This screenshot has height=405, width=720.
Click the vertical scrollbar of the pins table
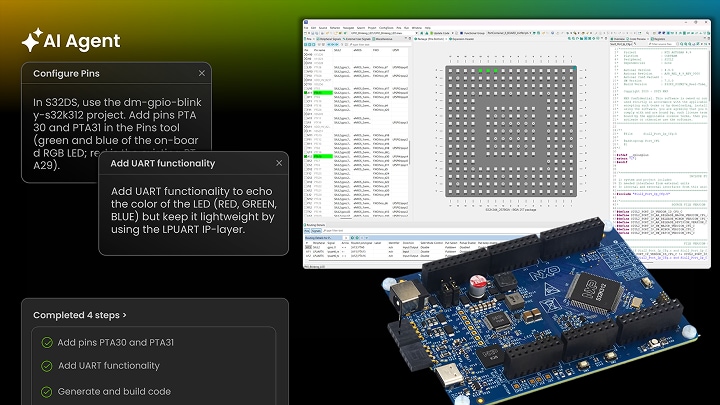409,152
